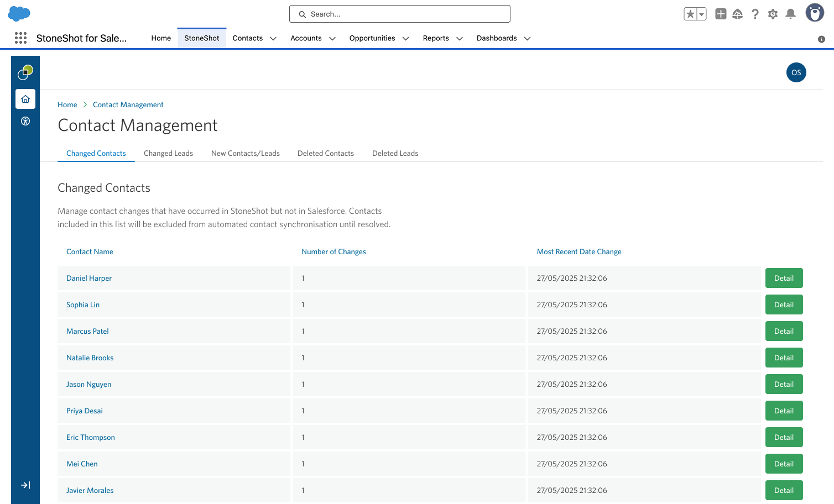Click the OS user badge
The width and height of the screenshot is (834, 504).
click(x=796, y=72)
